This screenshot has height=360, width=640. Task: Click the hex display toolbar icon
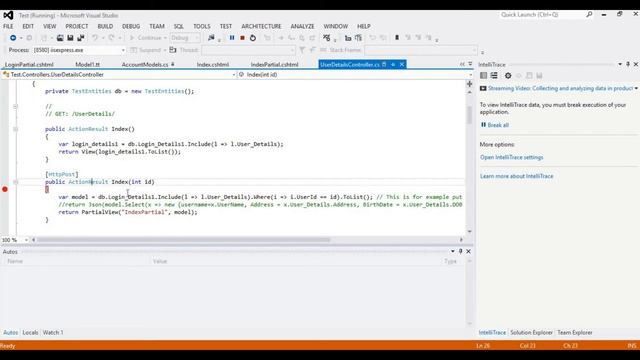coord(348,38)
